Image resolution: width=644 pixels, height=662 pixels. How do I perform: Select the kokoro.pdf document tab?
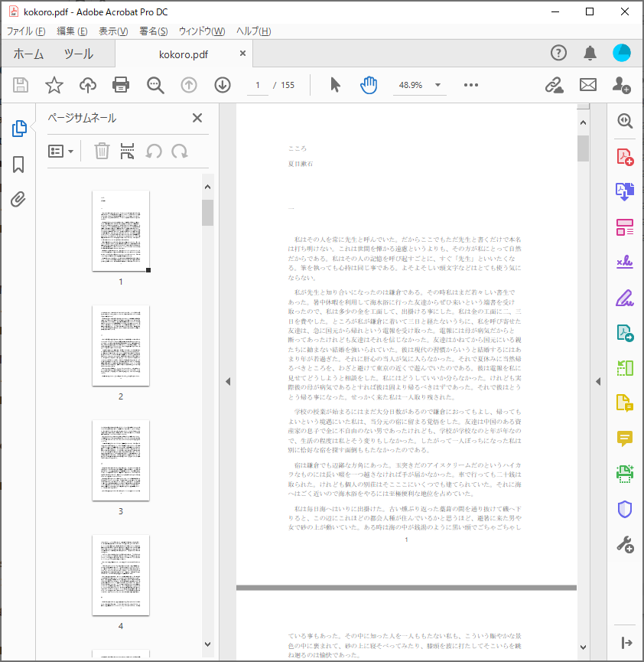point(184,54)
